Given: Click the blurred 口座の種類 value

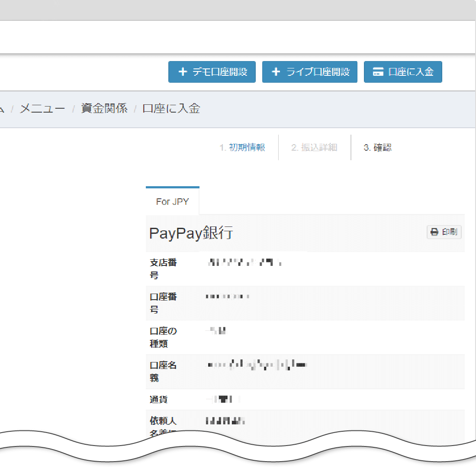Looking at the screenshot, I should point(216,330).
